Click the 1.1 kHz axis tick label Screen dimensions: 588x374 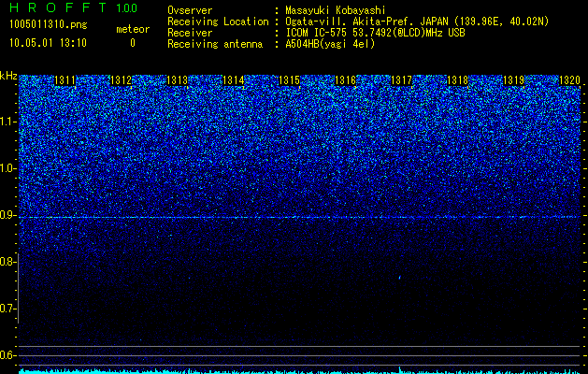point(7,122)
